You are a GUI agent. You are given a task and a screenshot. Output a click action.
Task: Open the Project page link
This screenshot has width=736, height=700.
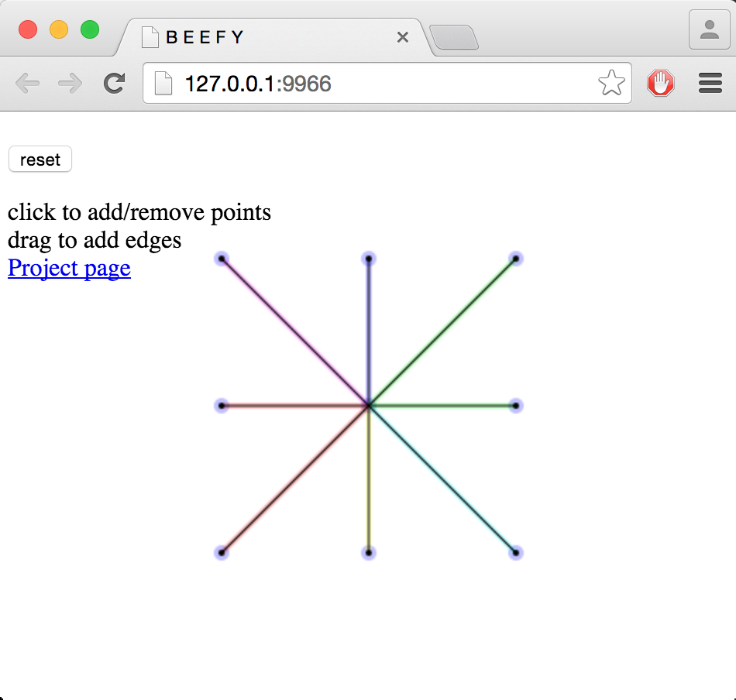point(69,268)
